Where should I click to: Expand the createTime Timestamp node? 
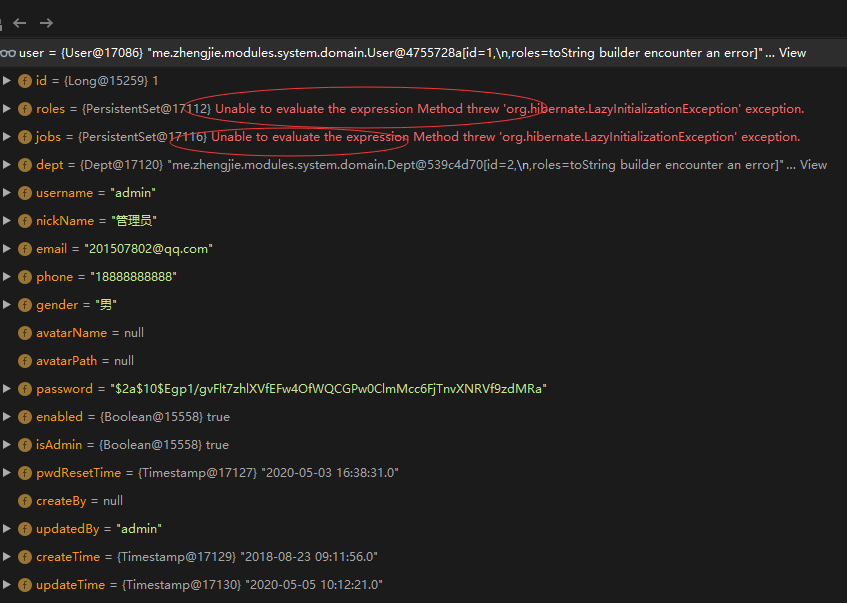coord(6,557)
